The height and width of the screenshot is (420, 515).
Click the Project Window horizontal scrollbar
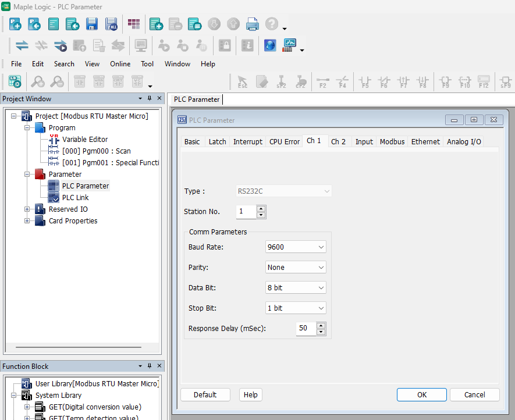79,347
